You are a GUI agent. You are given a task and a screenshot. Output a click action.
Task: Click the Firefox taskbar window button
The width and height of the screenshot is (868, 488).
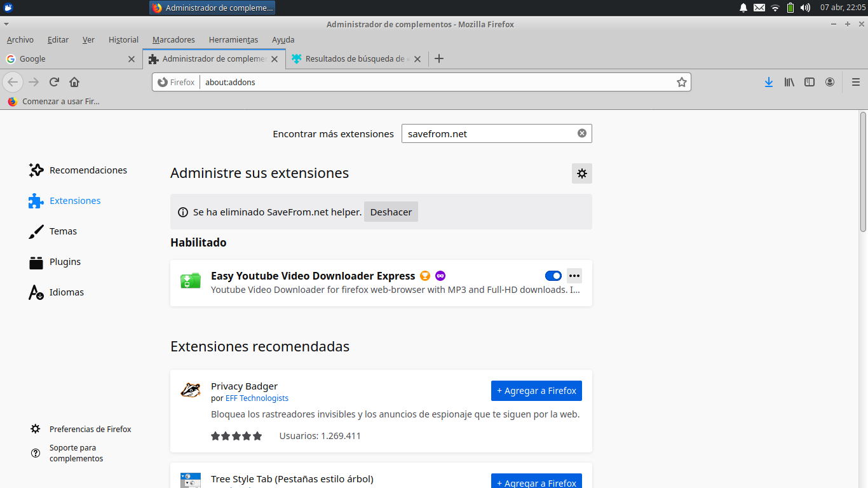pos(213,8)
